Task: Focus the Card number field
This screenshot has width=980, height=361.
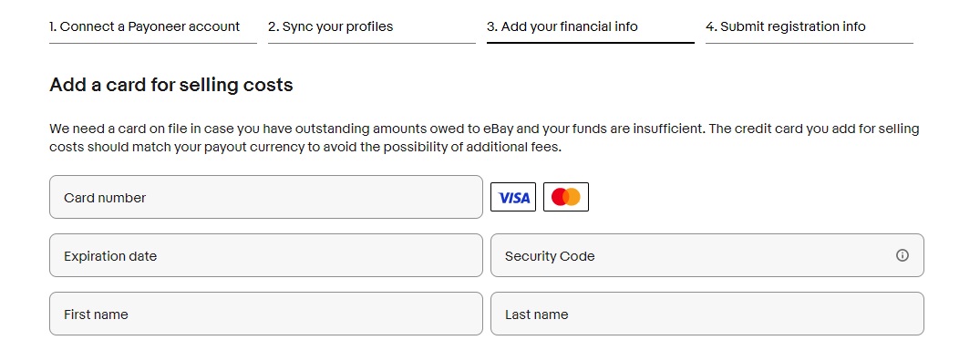Action: click(x=266, y=197)
